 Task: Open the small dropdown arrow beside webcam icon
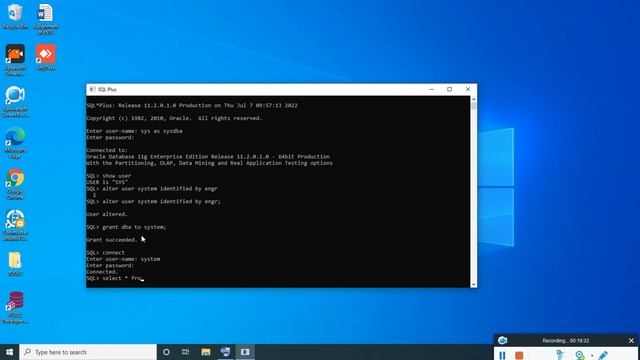click(592, 356)
